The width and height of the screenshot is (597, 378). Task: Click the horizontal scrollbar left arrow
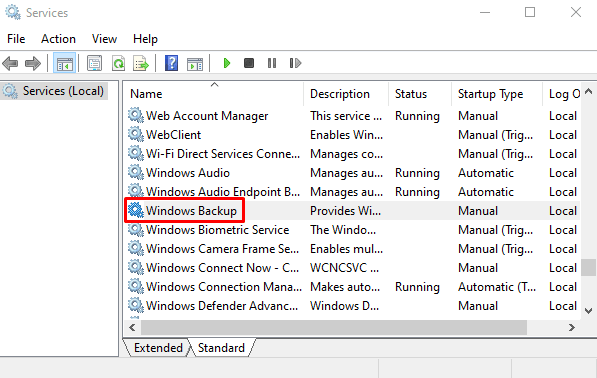point(132,327)
